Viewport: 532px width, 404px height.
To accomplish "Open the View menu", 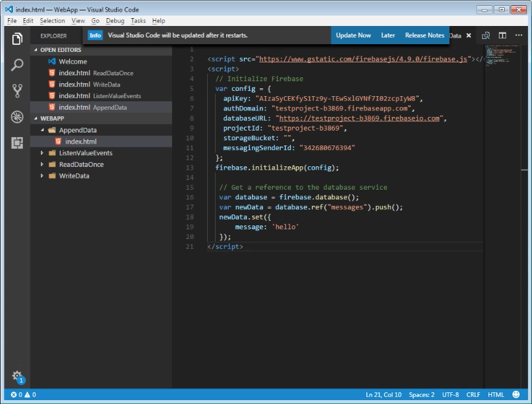I will pos(78,21).
